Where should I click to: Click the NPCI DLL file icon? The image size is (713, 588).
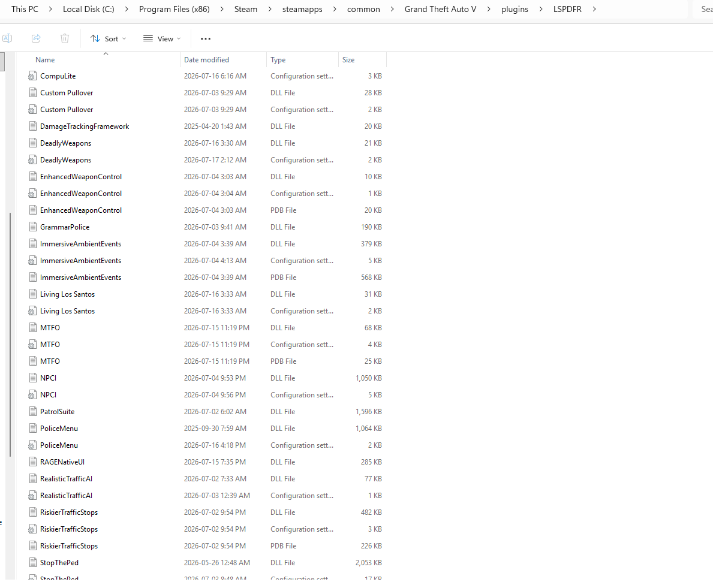(x=32, y=378)
